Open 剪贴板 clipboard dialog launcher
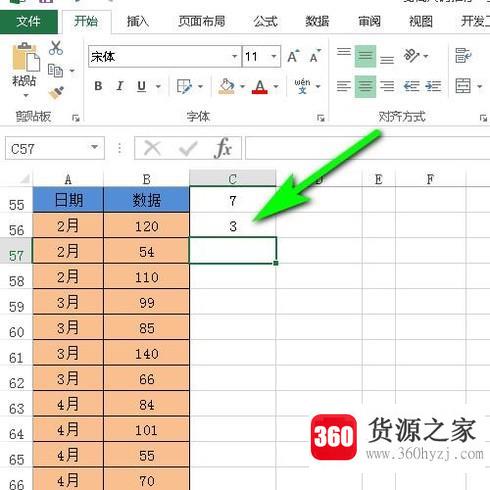The image size is (490, 490). click(76, 118)
